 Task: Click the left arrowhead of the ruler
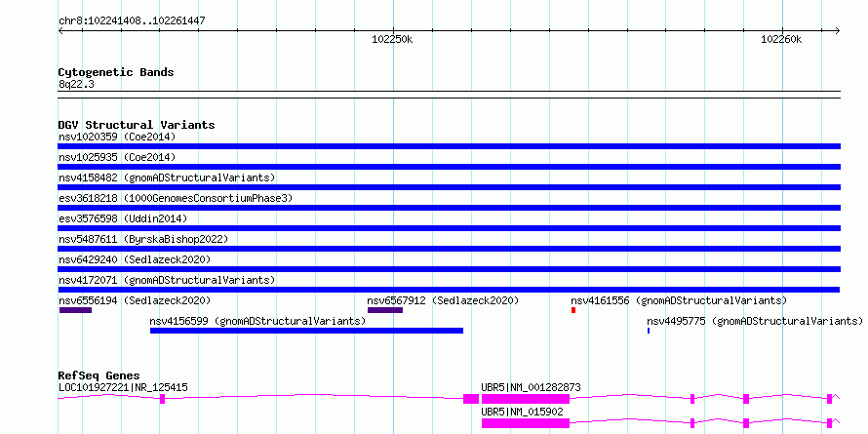[60, 31]
